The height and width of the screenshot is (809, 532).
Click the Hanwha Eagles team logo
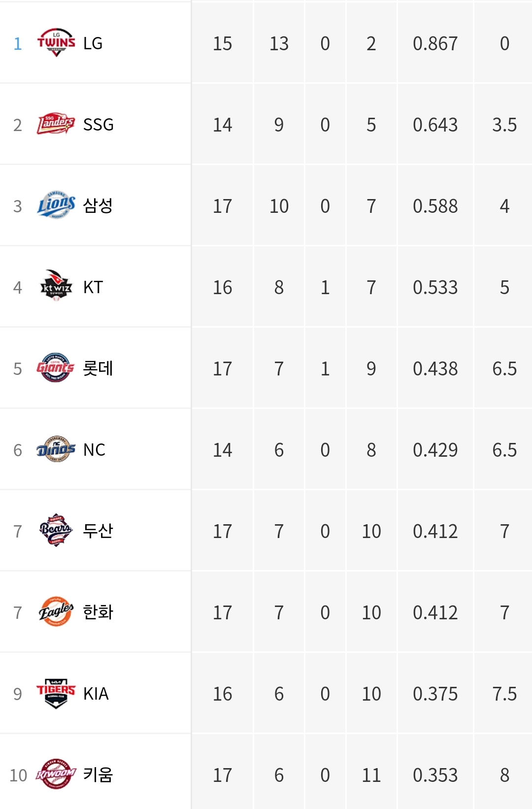56,611
